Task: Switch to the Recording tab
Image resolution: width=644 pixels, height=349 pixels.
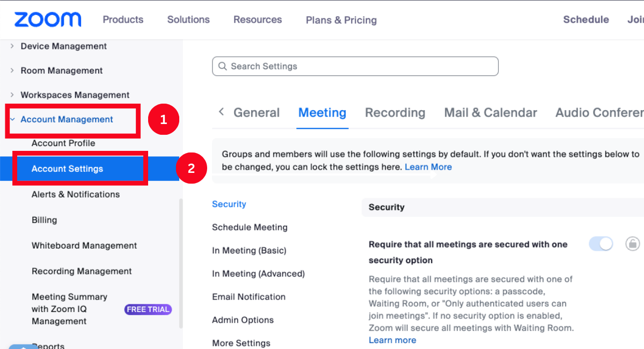Action: pyautogui.click(x=395, y=113)
